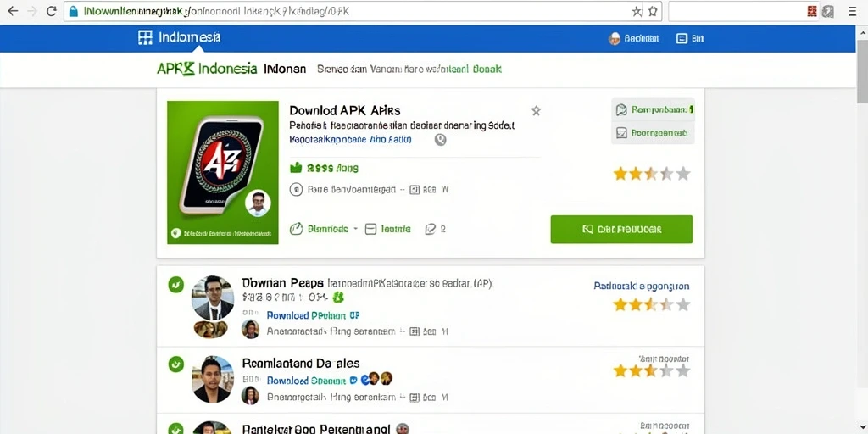This screenshot has width=868, height=434.
Task: Click the green check circle in the bottom listing
Action: click(x=176, y=429)
